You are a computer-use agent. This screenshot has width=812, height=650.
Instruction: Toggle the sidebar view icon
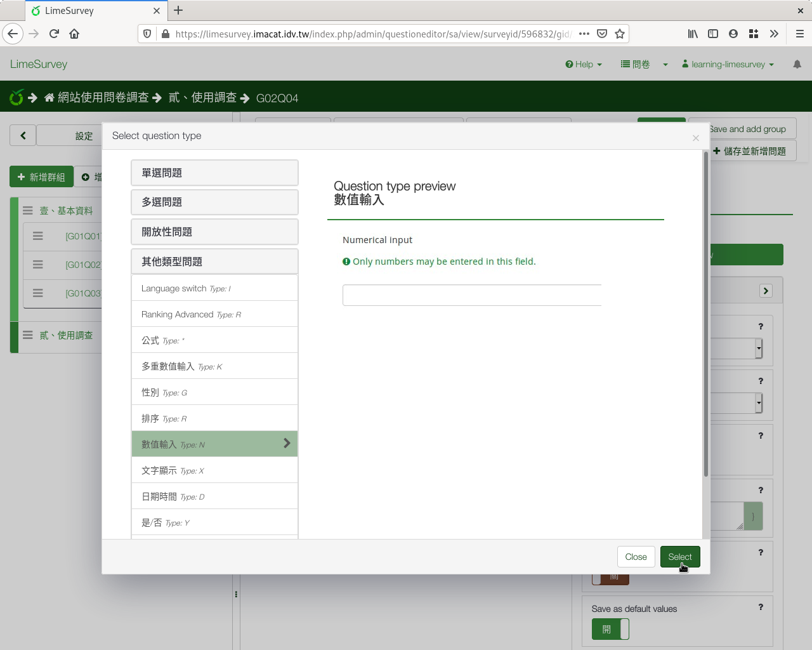713,34
